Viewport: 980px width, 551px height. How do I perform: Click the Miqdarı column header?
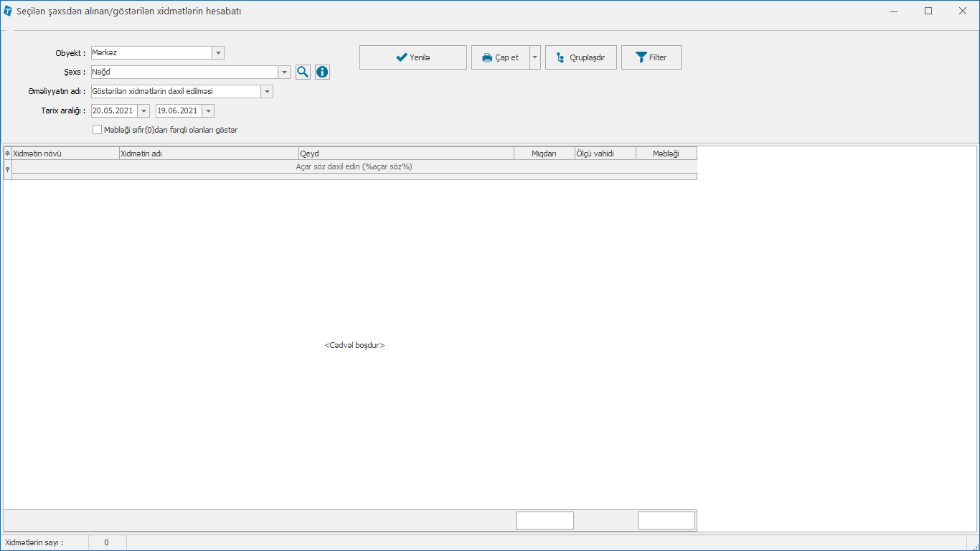pyautogui.click(x=544, y=154)
